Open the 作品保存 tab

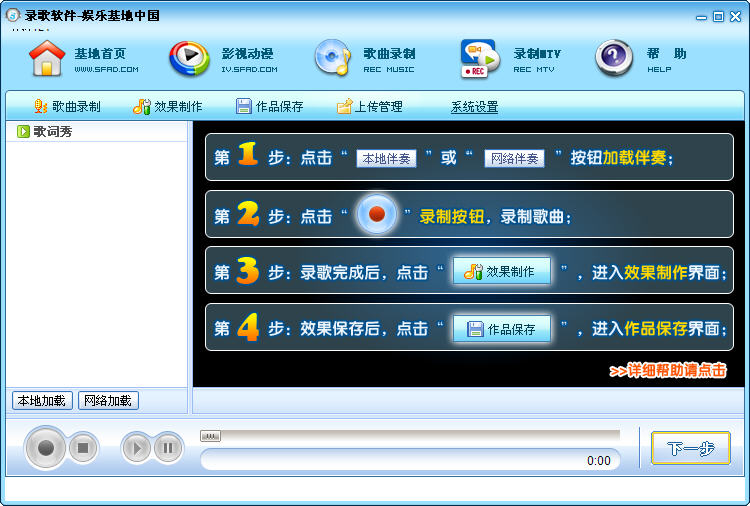[270, 106]
